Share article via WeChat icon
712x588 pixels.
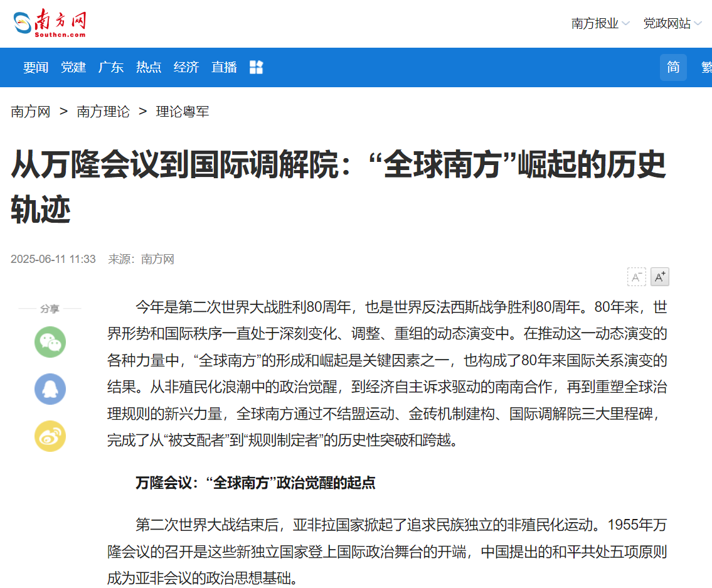click(50, 342)
